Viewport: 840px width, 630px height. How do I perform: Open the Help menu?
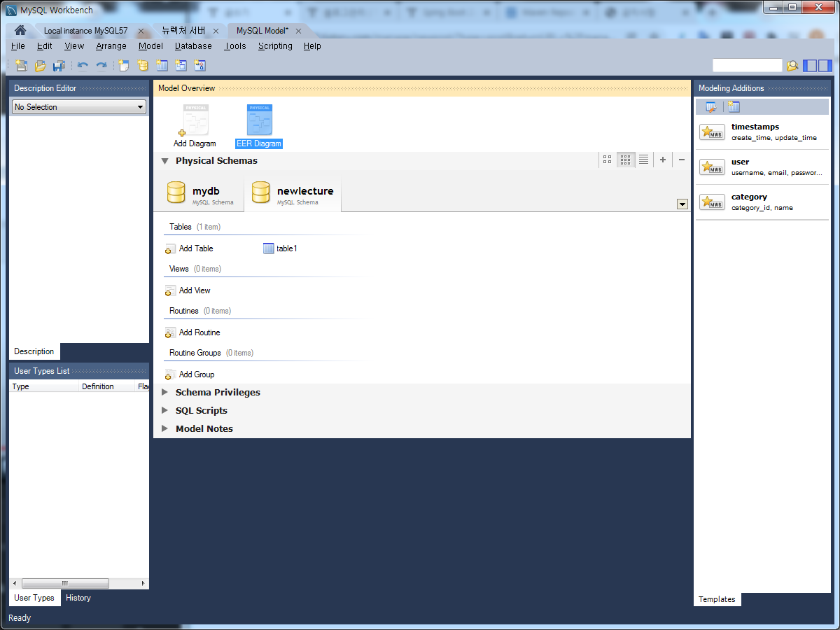click(312, 46)
